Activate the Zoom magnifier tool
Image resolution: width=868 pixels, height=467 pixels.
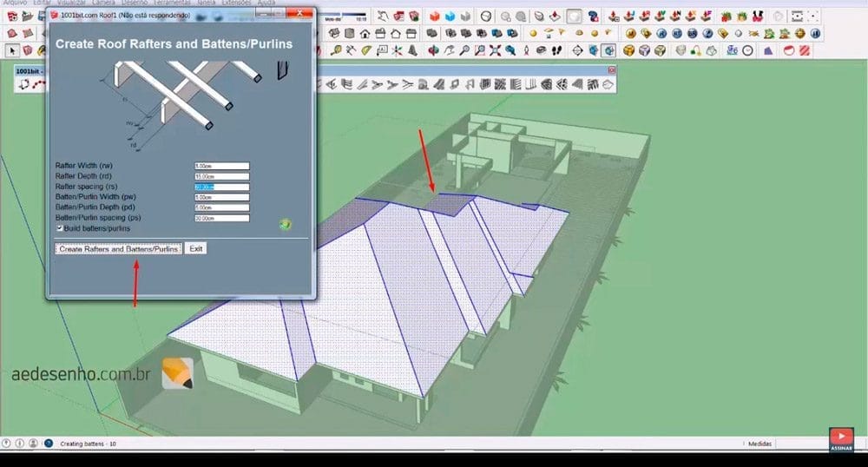click(464, 50)
